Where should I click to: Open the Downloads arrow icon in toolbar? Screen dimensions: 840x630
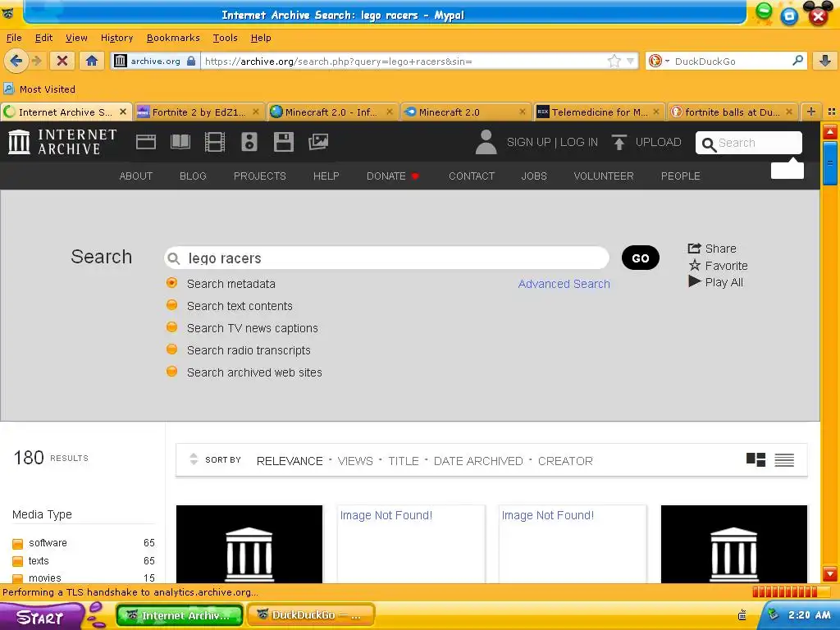click(825, 61)
